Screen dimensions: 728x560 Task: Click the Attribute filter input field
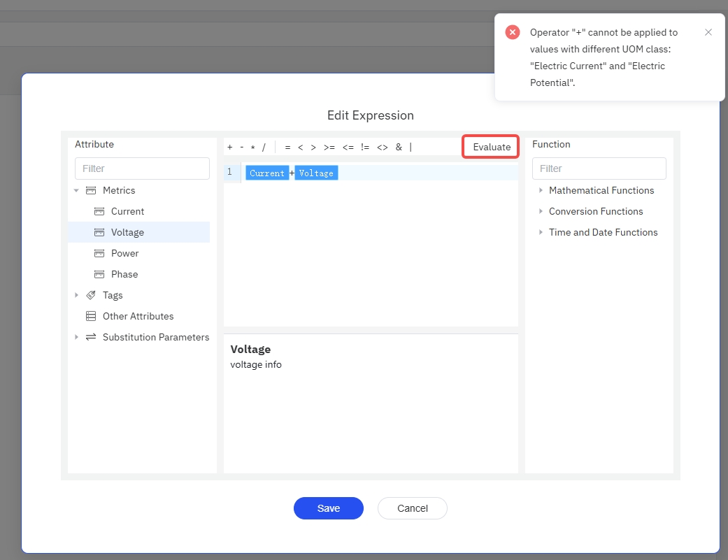tap(142, 168)
